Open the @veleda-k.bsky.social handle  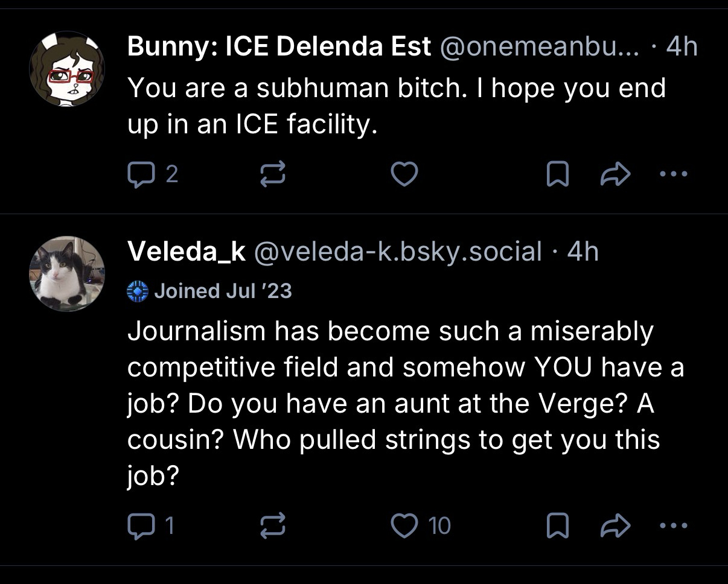(x=398, y=252)
